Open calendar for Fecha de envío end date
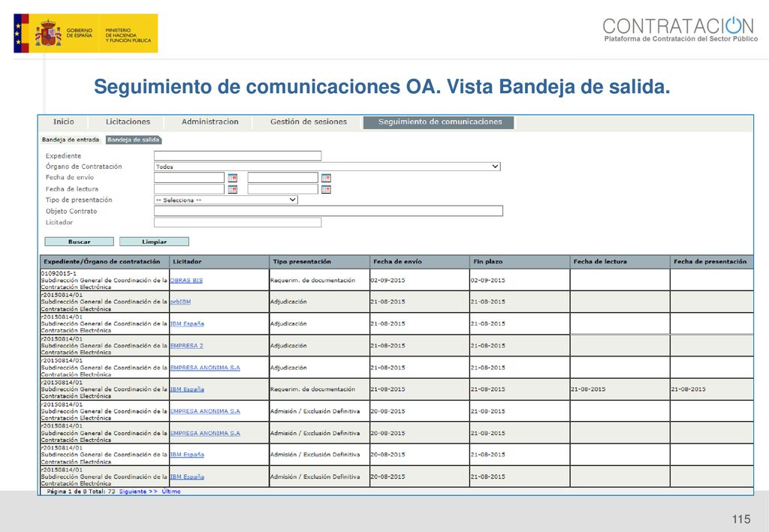Screen dimensions: 769x532 pos(326,178)
